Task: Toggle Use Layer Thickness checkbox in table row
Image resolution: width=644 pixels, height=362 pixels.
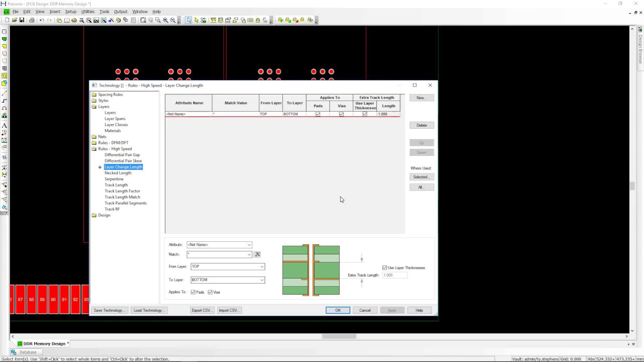Action: 365,114
